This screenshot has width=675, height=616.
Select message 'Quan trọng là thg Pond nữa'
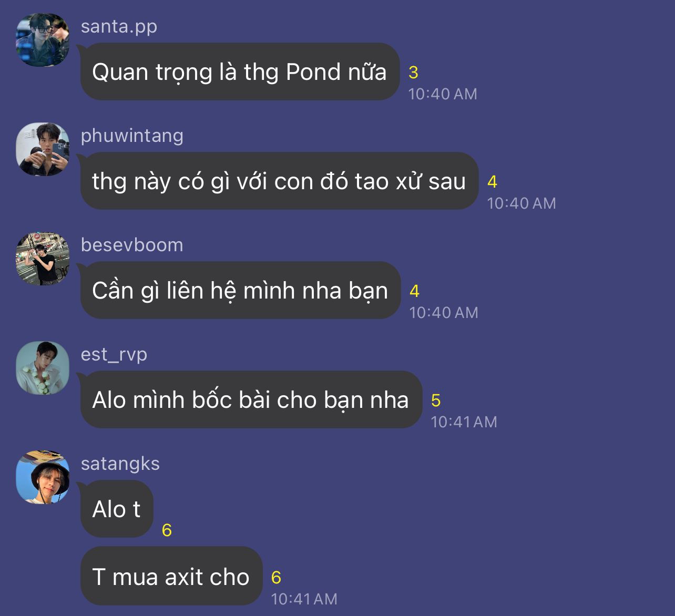pyautogui.click(x=240, y=72)
